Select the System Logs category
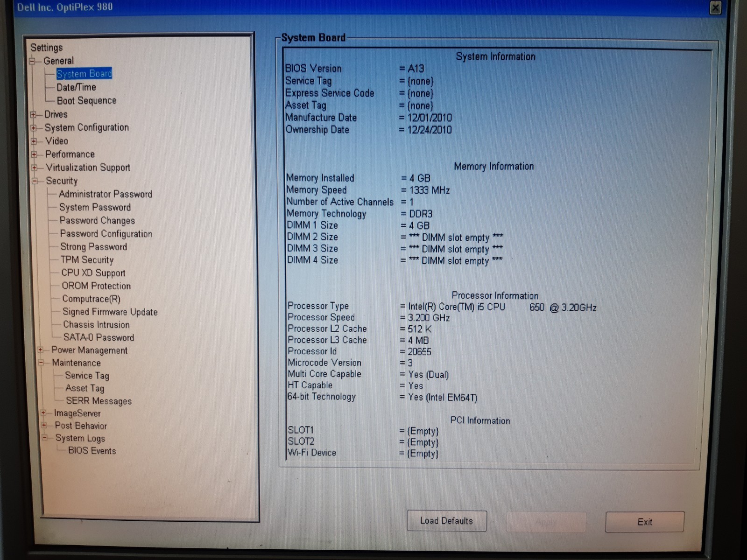 (x=80, y=438)
